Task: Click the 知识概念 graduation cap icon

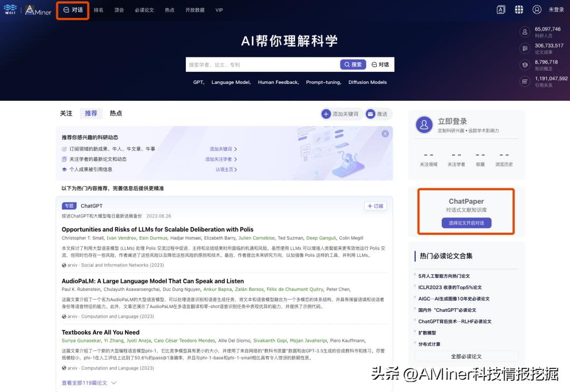Action: coord(524,65)
